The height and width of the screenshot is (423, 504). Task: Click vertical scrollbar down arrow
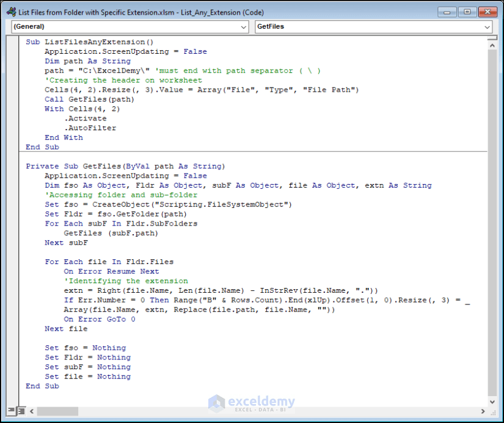492,402
